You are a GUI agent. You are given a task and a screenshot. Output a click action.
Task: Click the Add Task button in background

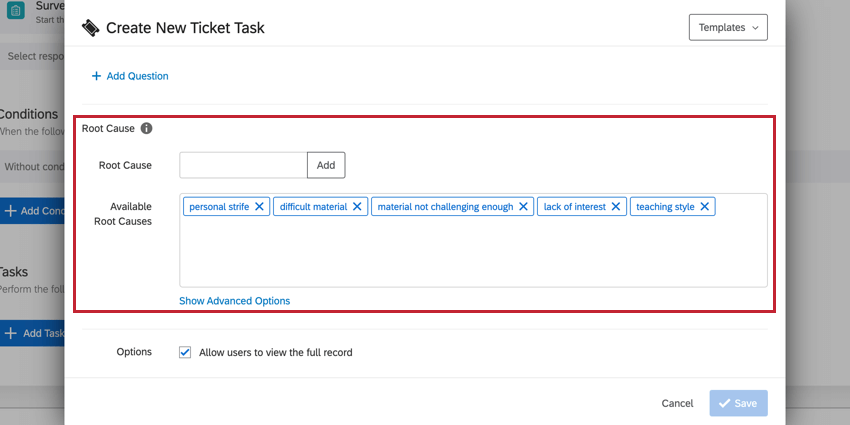pyautogui.click(x=33, y=333)
